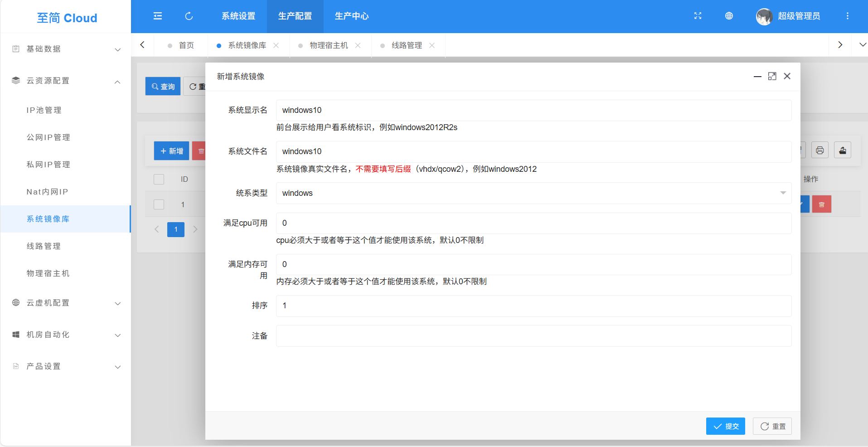
Task: Click the print icon in table toolbar
Action: click(820, 151)
